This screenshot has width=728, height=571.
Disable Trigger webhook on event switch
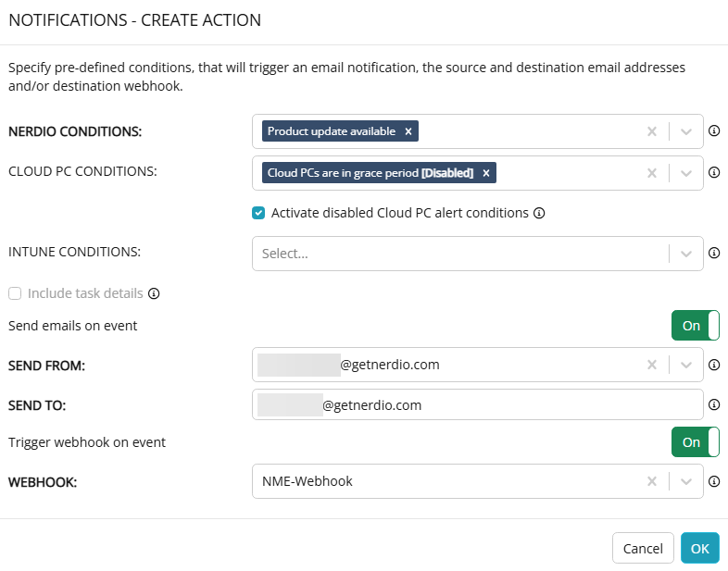pyautogui.click(x=695, y=442)
